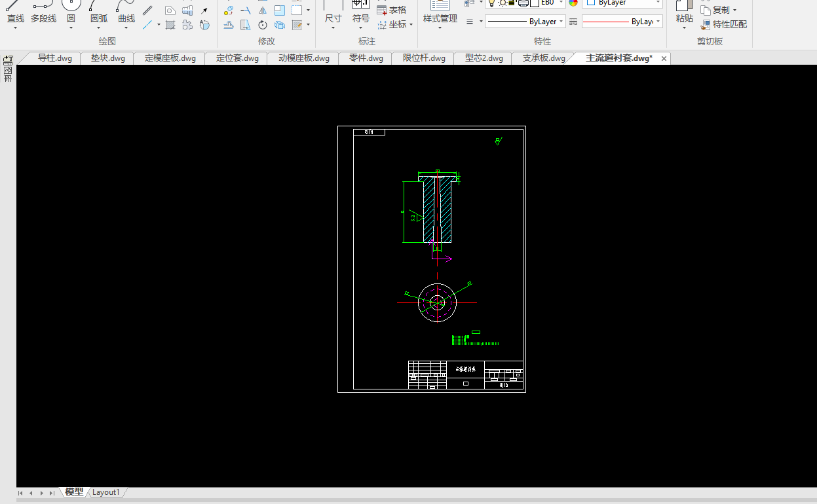The image size is (817, 504).
Task: Toggle layer freeze sun icon
Action: click(x=502, y=3)
